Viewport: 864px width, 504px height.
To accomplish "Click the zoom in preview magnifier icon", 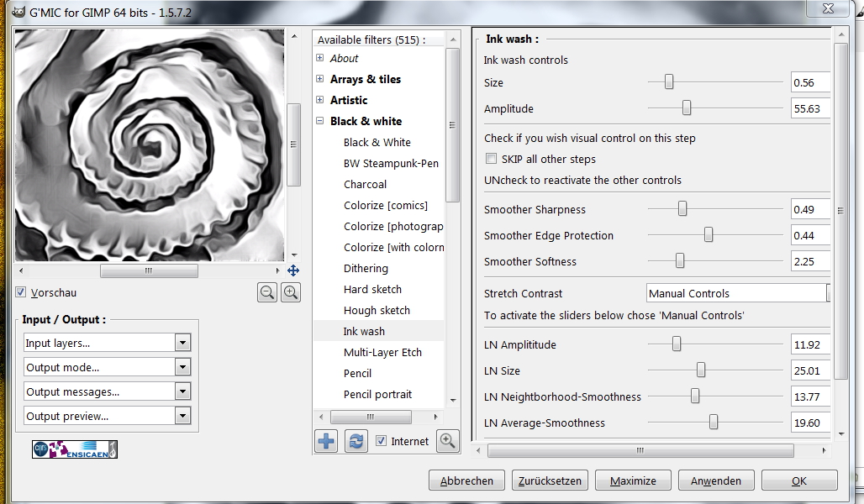I will (x=291, y=292).
